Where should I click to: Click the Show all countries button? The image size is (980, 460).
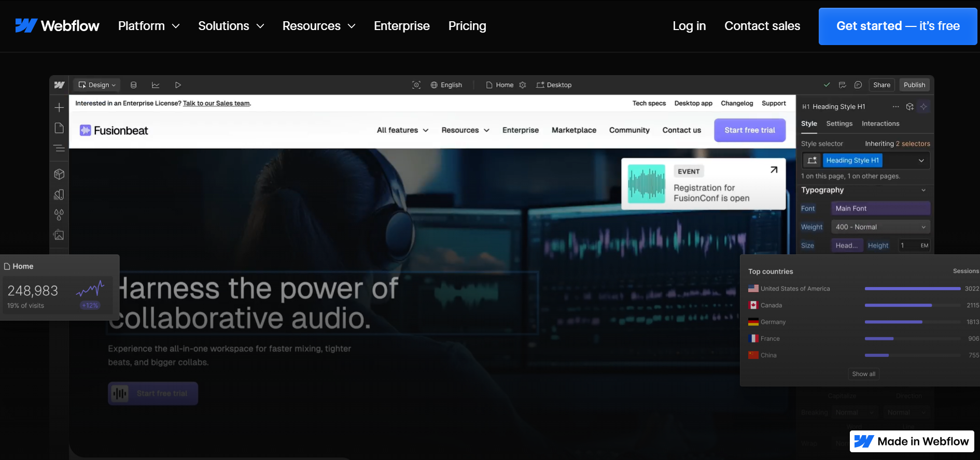(863, 374)
